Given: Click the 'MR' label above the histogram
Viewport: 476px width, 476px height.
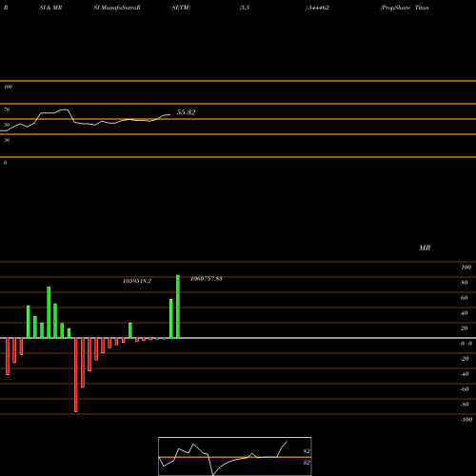Looking at the screenshot, I should (x=425, y=248).
